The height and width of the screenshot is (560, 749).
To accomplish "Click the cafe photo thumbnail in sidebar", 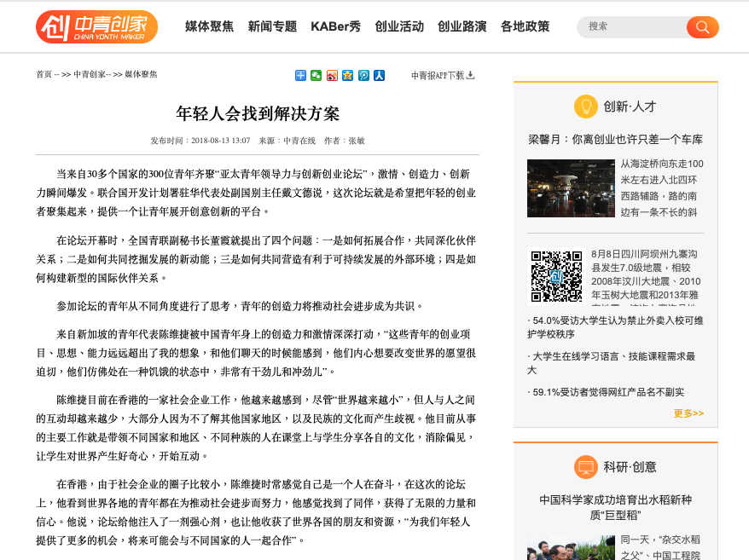I will pyautogui.click(x=559, y=188).
